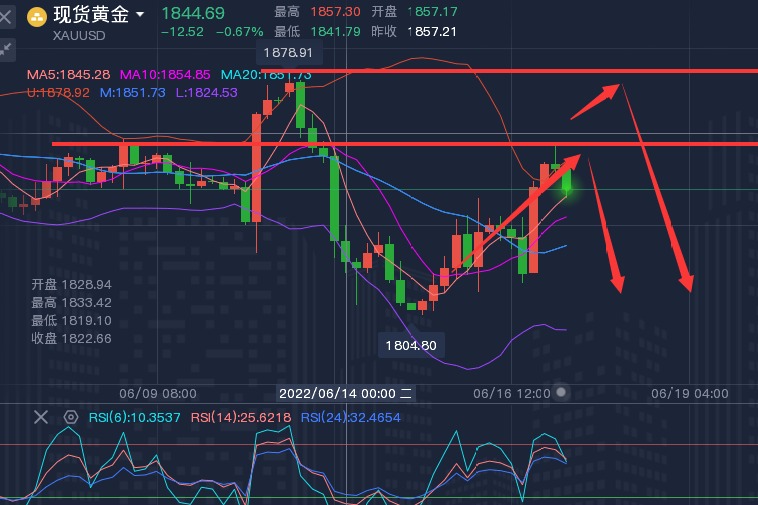This screenshot has width=758, height=505.
Task: Click the gray circle marker on time axis
Action: click(562, 392)
